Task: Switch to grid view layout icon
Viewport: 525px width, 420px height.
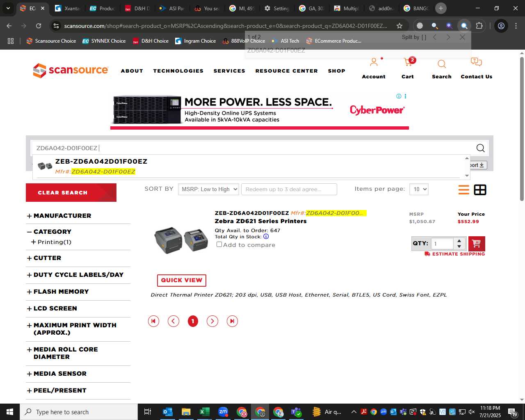Action: coord(480,190)
